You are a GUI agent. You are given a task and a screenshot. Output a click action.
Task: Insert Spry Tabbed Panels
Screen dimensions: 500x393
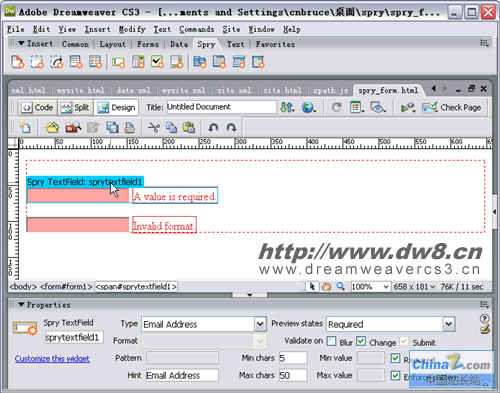coord(219,62)
